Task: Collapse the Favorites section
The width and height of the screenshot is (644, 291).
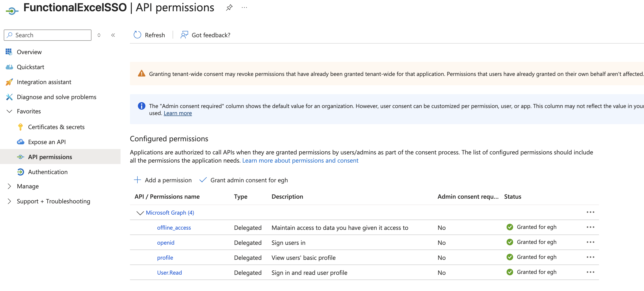Action: [x=9, y=111]
